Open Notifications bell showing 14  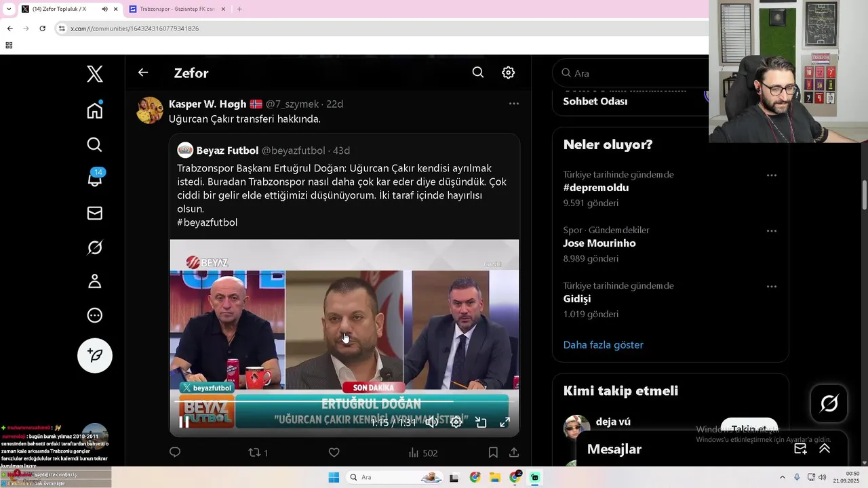click(x=95, y=178)
